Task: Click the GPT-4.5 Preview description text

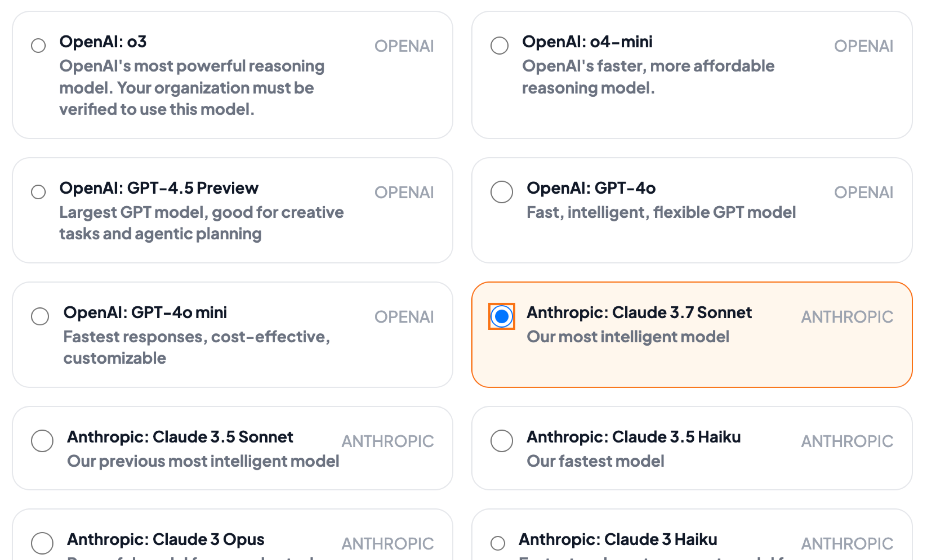Action: 202,223
